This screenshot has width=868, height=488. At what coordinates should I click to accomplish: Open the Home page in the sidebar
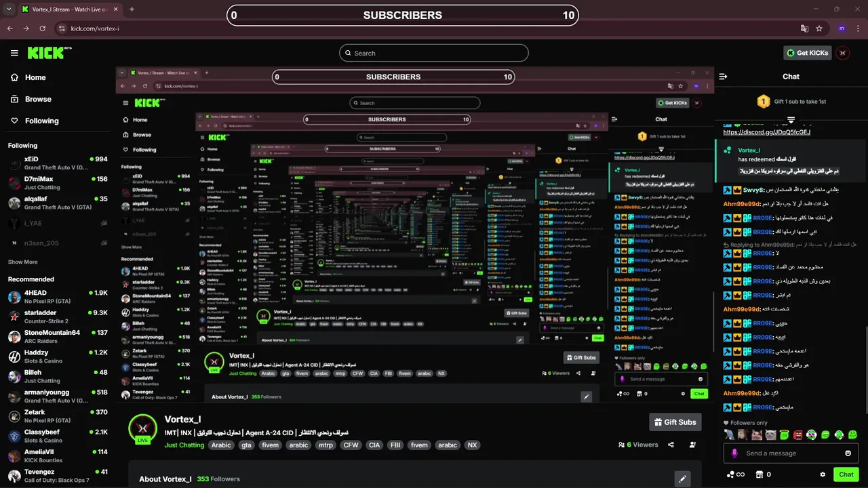28,77
